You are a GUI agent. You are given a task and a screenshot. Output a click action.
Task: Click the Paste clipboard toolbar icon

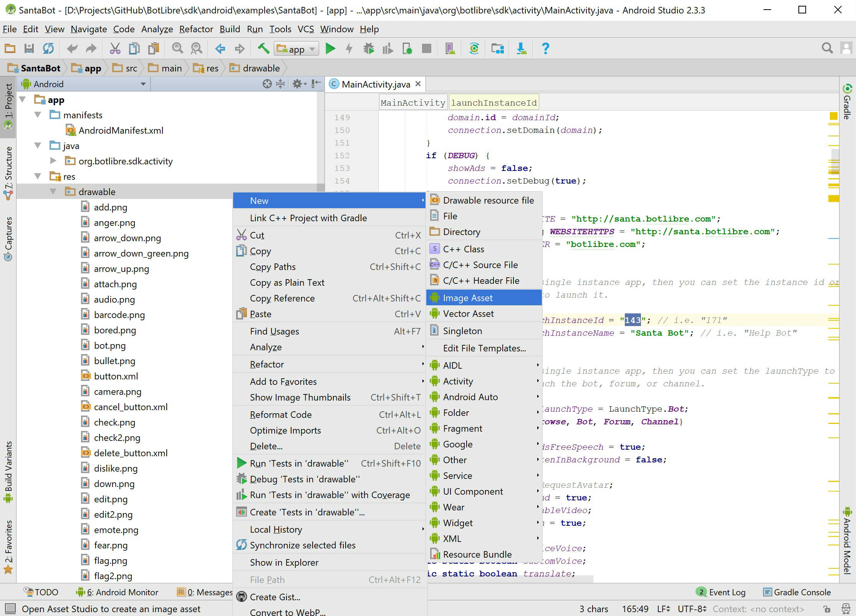pyautogui.click(x=154, y=48)
